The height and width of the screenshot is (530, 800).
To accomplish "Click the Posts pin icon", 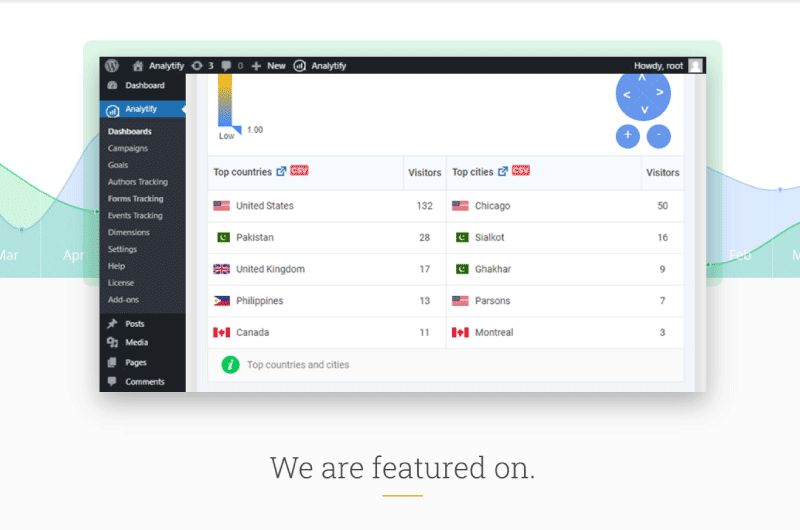I will (x=112, y=323).
